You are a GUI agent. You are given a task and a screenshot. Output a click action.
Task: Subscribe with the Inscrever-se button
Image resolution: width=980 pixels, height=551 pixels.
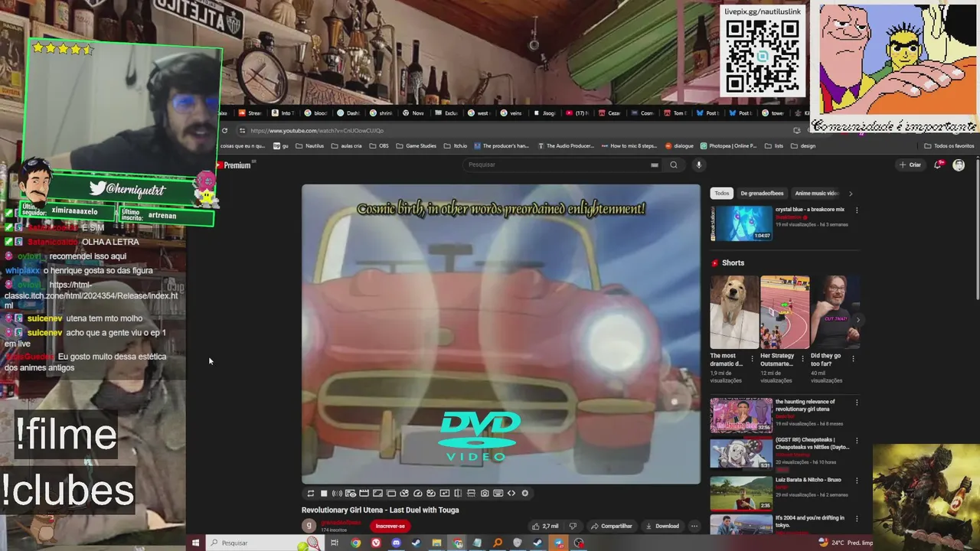[390, 526]
